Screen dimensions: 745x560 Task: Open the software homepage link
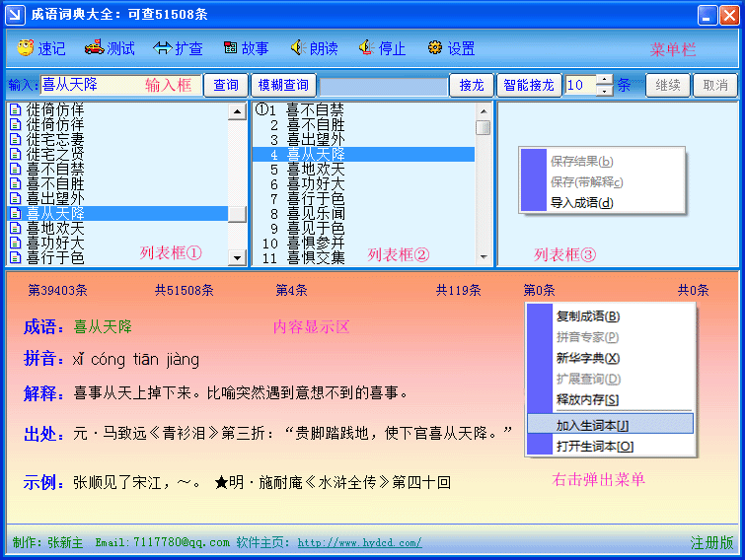tap(359, 542)
